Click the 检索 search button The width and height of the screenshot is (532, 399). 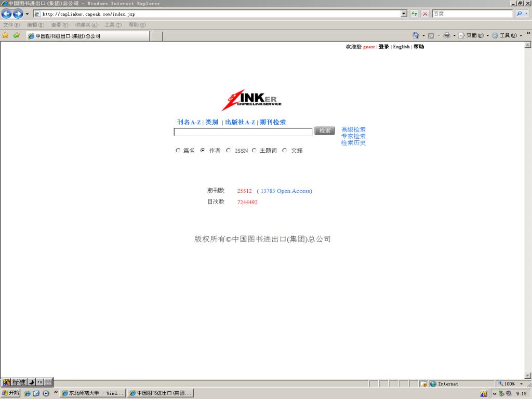click(x=324, y=130)
